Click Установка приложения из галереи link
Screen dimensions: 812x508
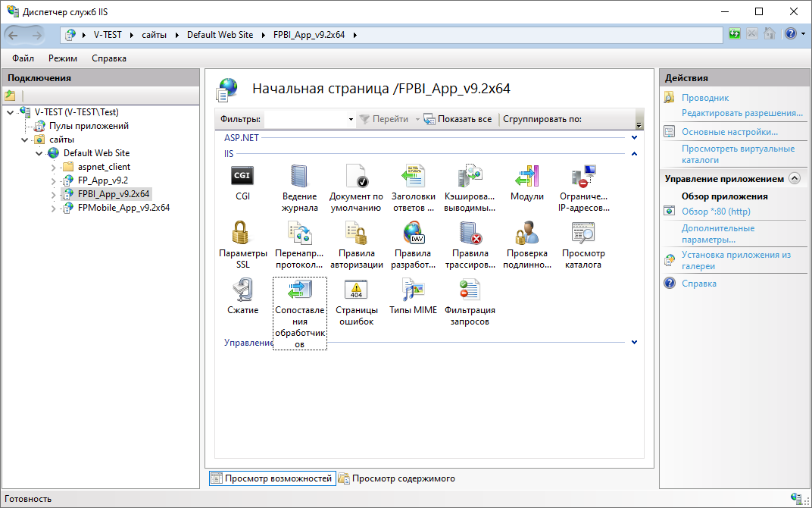pyautogui.click(x=736, y=261)
